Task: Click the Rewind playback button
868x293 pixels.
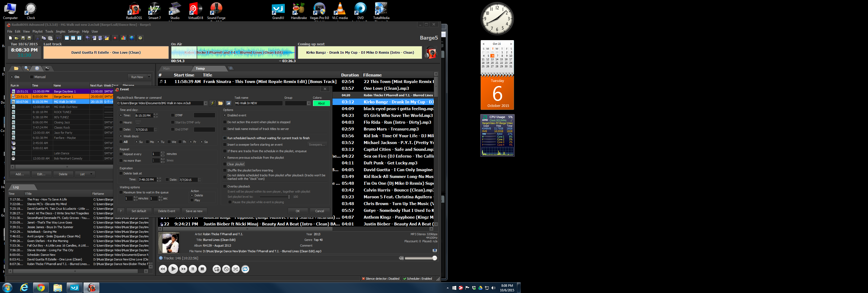Action: click(163, 269)
